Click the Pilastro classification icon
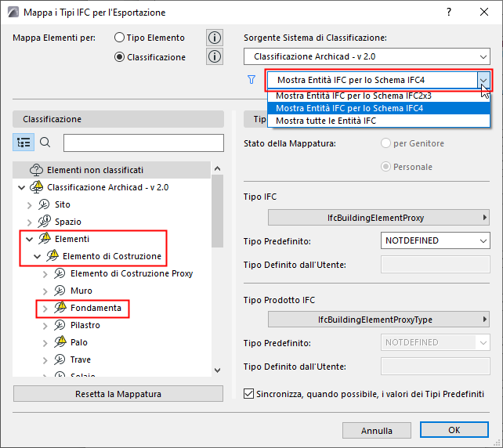503x448 pixels. pyautogui.click(x=60, y=326)
